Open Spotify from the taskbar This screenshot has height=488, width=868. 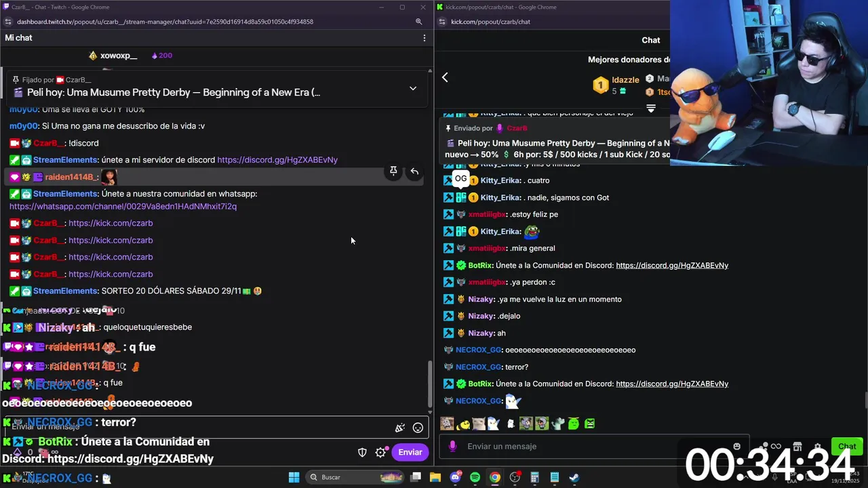pos(475,477)
